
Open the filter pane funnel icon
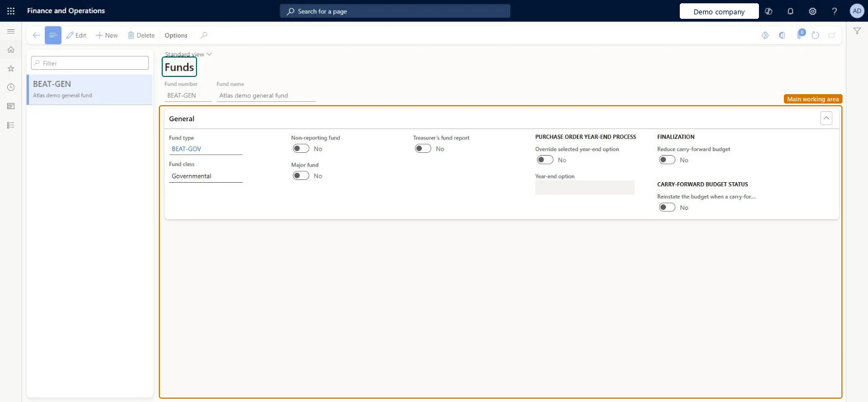[857, 31]
